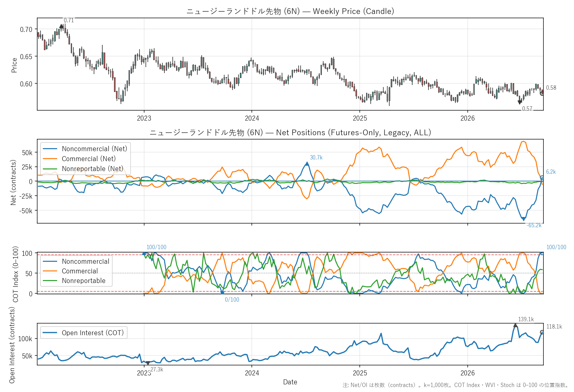This screenshot has width=574, height=392.
Task: Click the -65.2k noncommercial low annotation
Action: click(x=534, y=225)
